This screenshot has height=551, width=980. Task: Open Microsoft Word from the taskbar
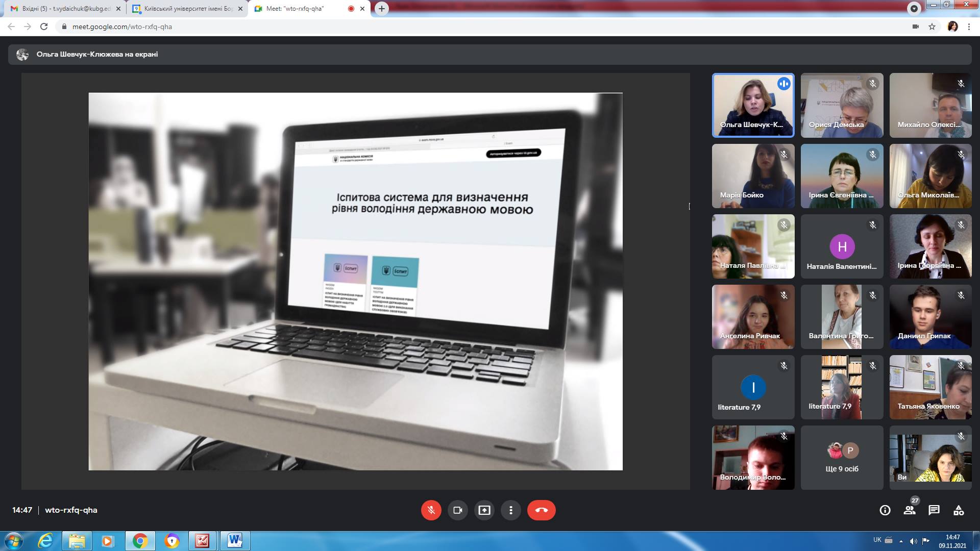235,540
